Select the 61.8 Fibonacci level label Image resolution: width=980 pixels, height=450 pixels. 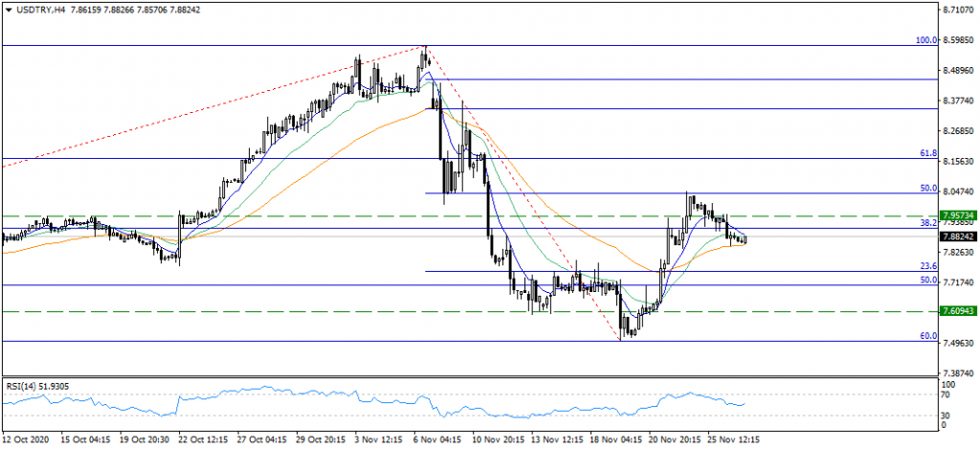coord(927,153)
